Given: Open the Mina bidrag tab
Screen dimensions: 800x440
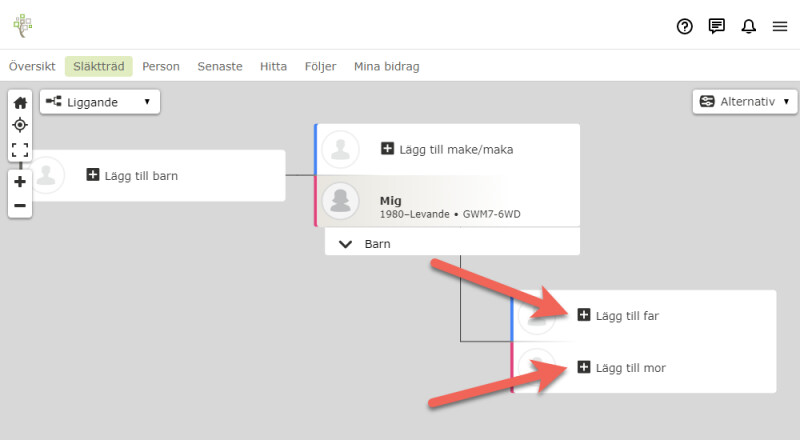Looking at the screenshot, I should coord(387,66).
